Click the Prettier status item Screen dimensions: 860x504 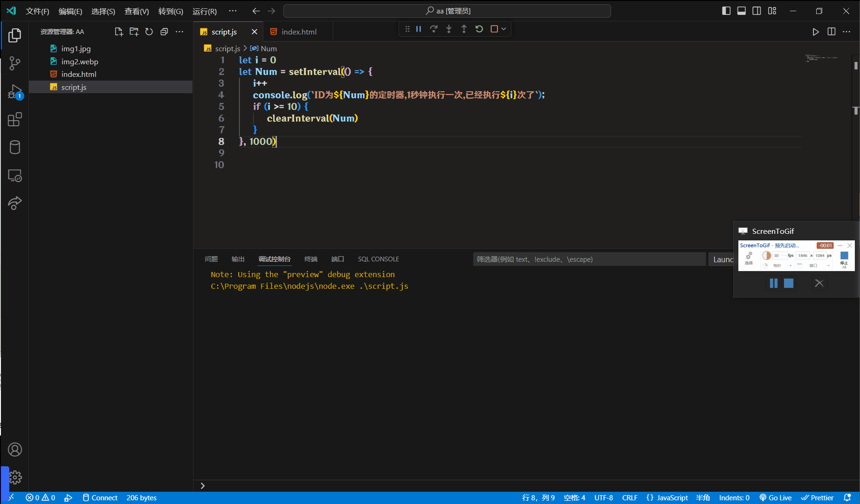coord(817,498)
